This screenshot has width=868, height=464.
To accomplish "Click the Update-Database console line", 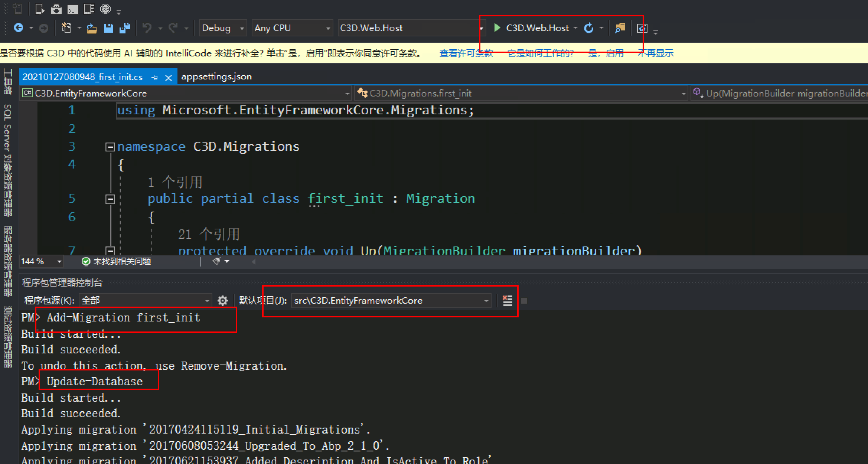I will click(x=95, y=382).
